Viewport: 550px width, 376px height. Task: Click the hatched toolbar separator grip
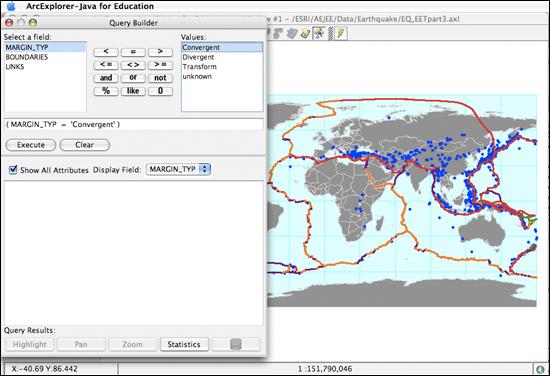(330, 34)
